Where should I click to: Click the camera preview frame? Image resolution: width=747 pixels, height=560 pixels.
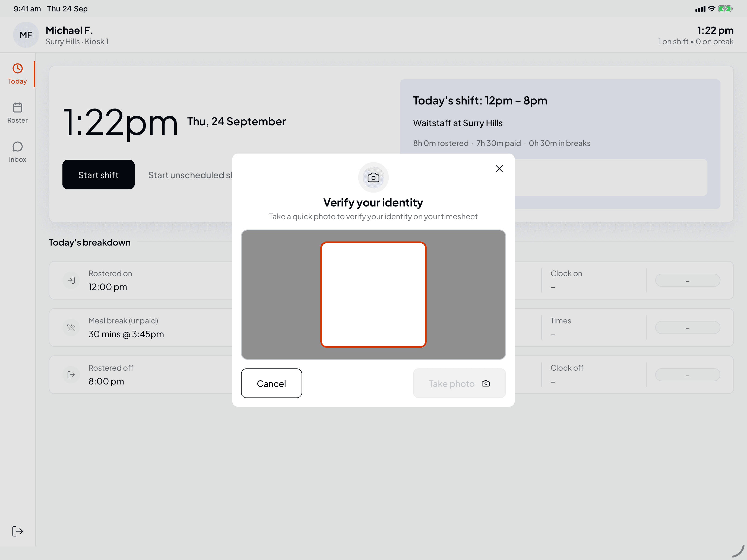[x=373, y=294]
